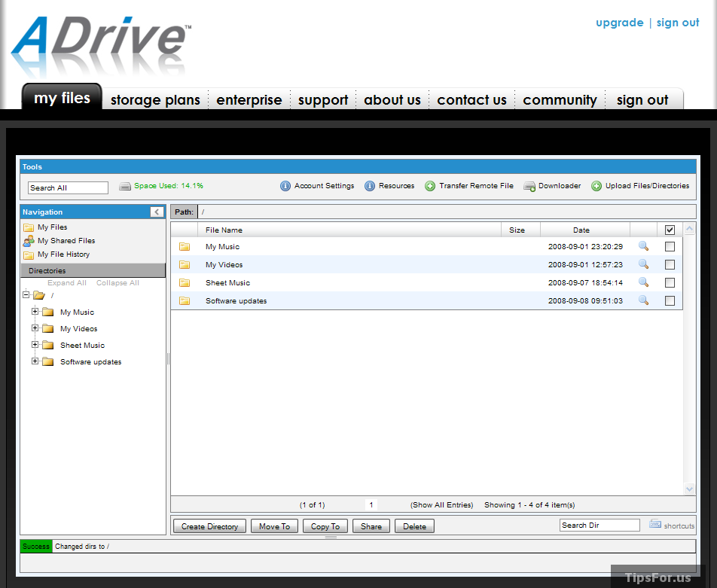
Task: Click the keyboard shortcuts icon
Action: (655, 524)
